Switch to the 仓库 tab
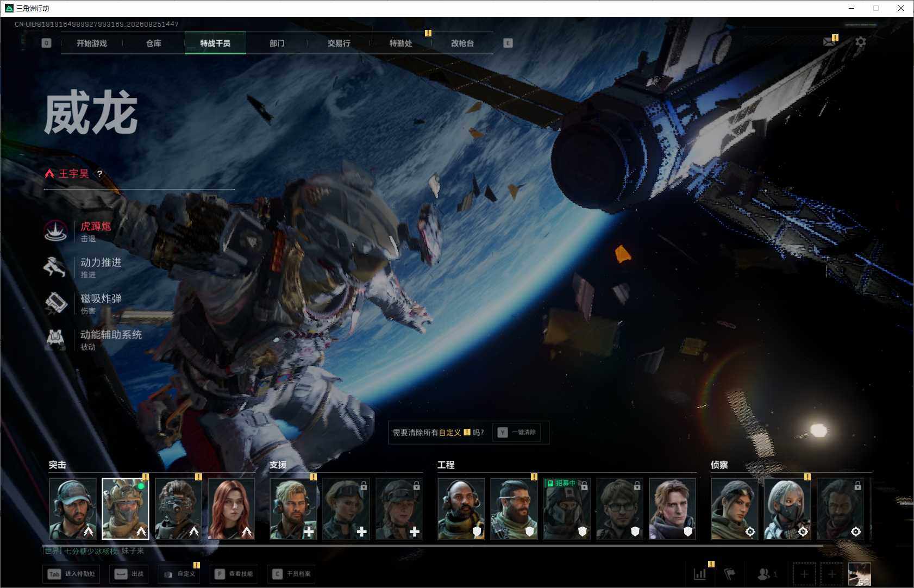This screenshot has width=914, height=588. 154,43
